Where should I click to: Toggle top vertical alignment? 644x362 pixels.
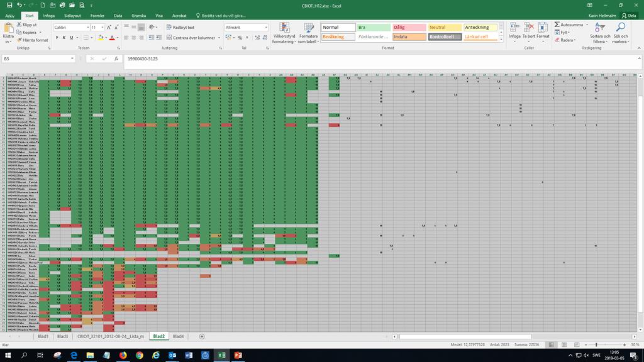126,27
